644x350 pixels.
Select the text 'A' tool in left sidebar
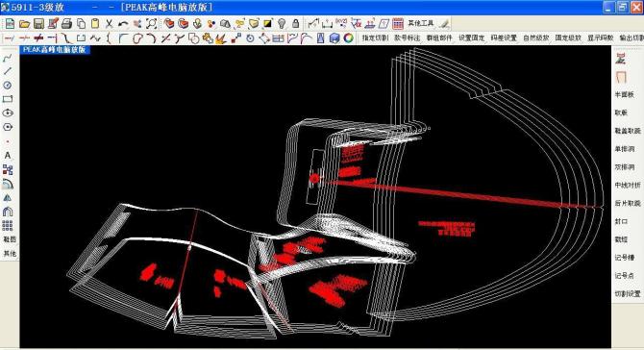(x=8, y=155)
